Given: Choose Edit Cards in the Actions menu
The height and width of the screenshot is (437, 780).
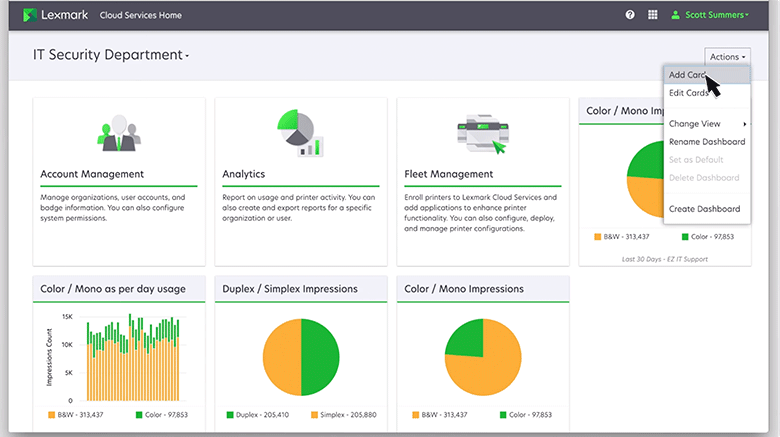Looking at the screenshot, I should [x=689, y=93].
